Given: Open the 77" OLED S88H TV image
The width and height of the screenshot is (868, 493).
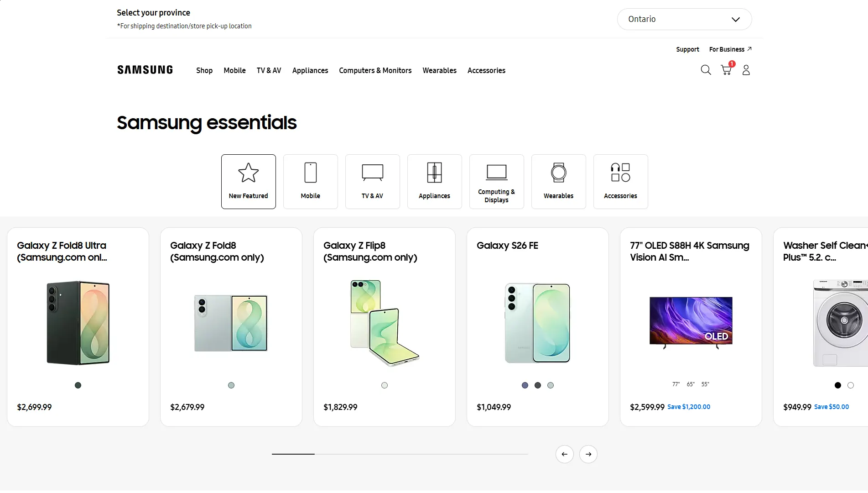Looking at the screenshot, I should [x=691, y=323].
